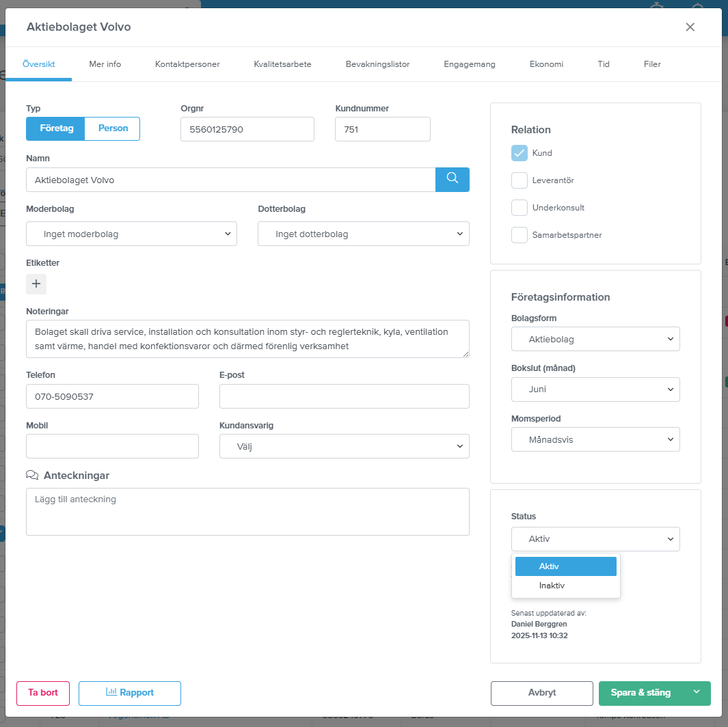Close the Aktiebolaget Volvo dialog with X
This screenshot has width=728, height=727.
(690, 27)
